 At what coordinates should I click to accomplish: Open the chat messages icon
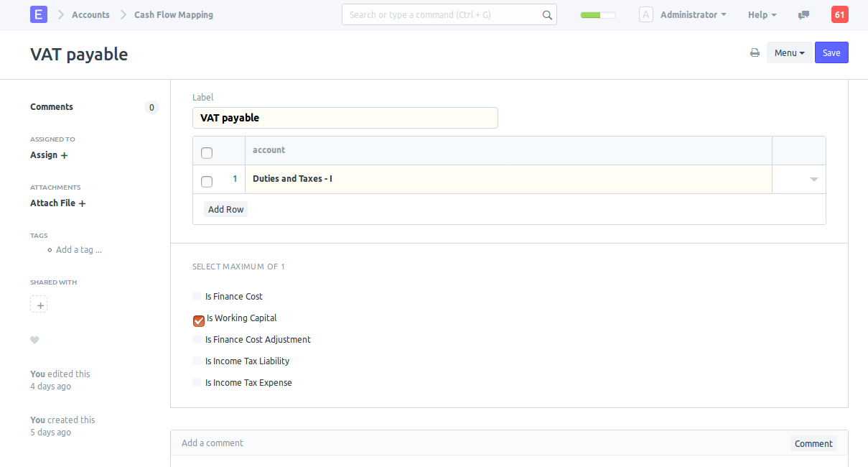click(803, 15)
